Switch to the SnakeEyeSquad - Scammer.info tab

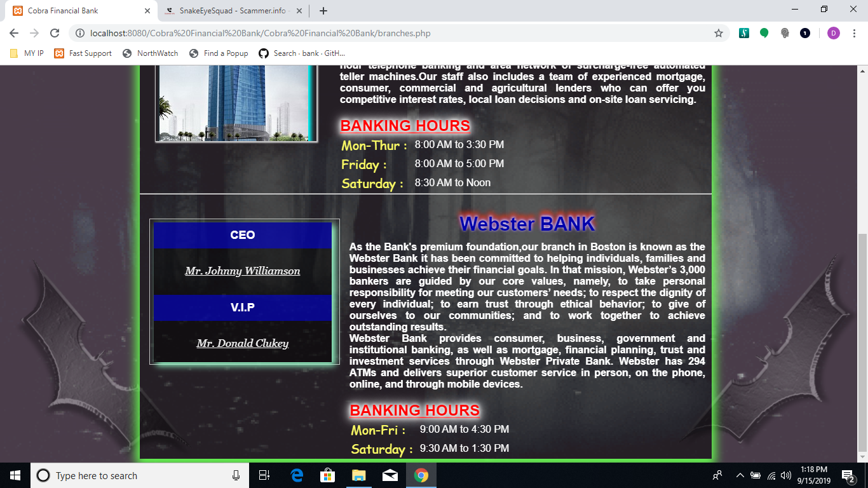pos(233,11)
